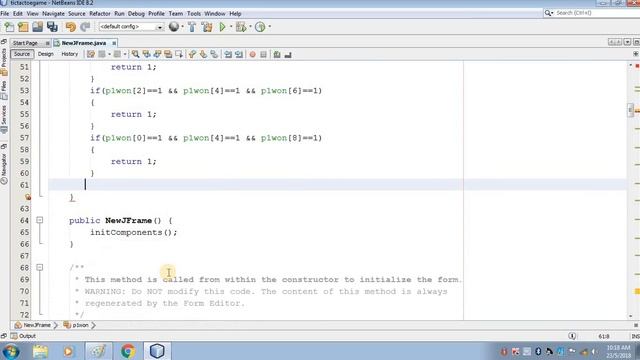Open the Output window tab
Viewport: 640px width, 360px height.
click(24, 336)
